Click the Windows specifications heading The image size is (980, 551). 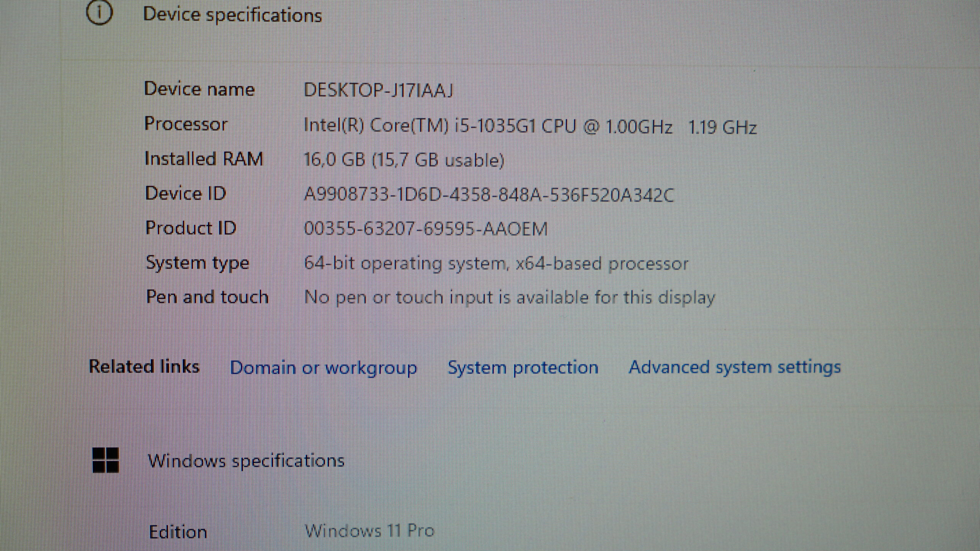coord(246,460)
